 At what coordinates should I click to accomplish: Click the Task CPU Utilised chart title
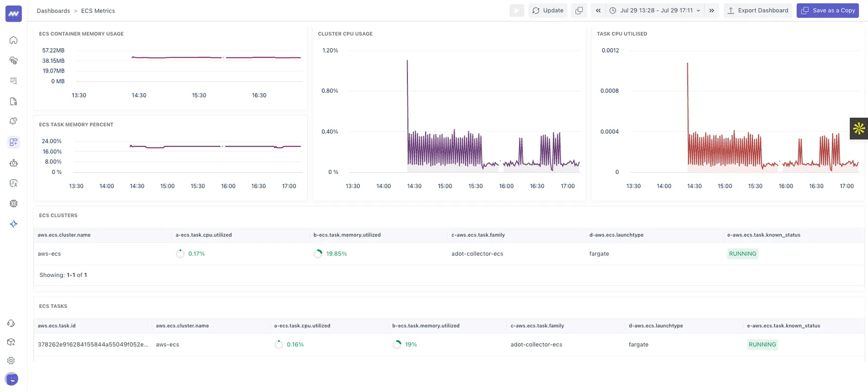tap(622, 34)
